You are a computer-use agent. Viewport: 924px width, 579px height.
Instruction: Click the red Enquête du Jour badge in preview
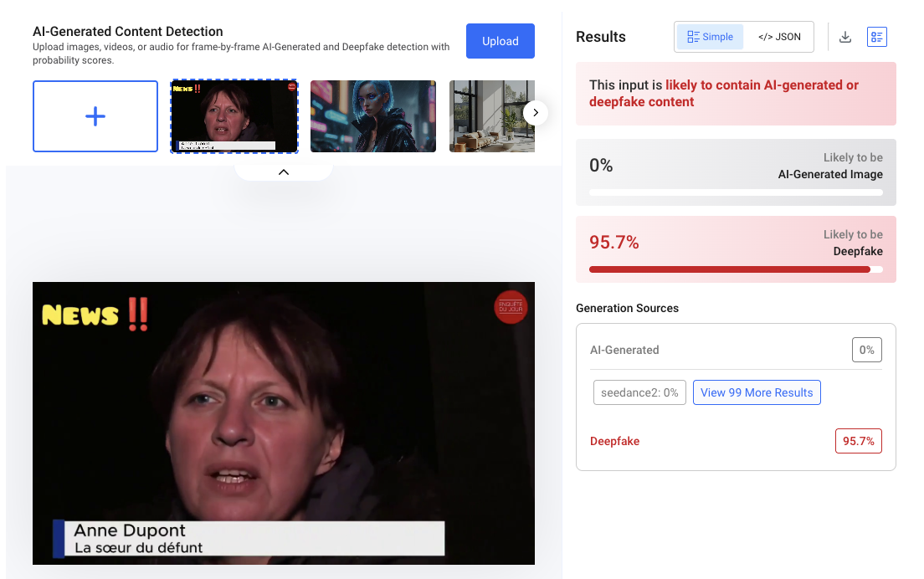click(x=511, y=307)
